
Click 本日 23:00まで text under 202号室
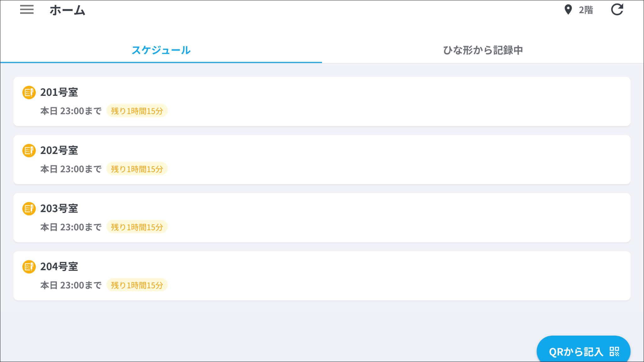coord(71,169)
